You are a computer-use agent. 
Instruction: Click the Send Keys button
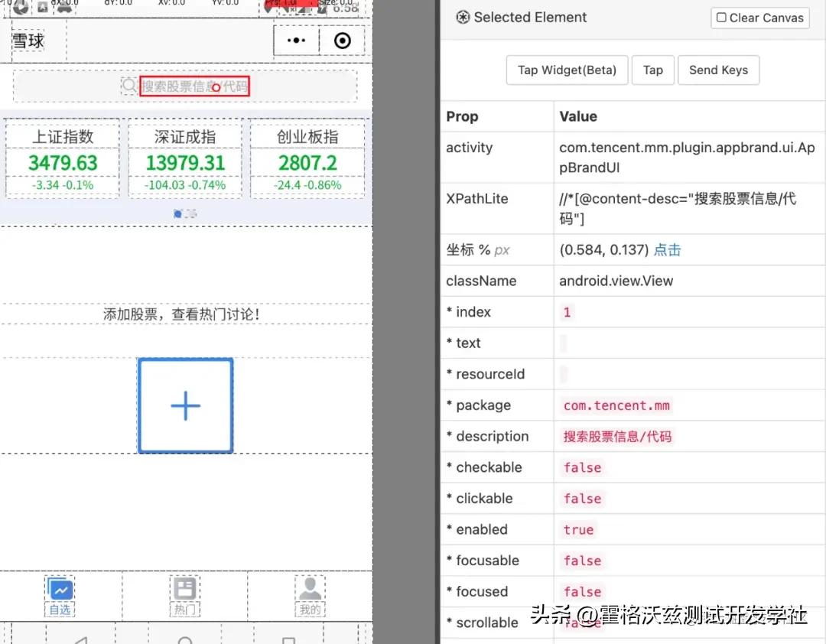click(x=718, y=70)
